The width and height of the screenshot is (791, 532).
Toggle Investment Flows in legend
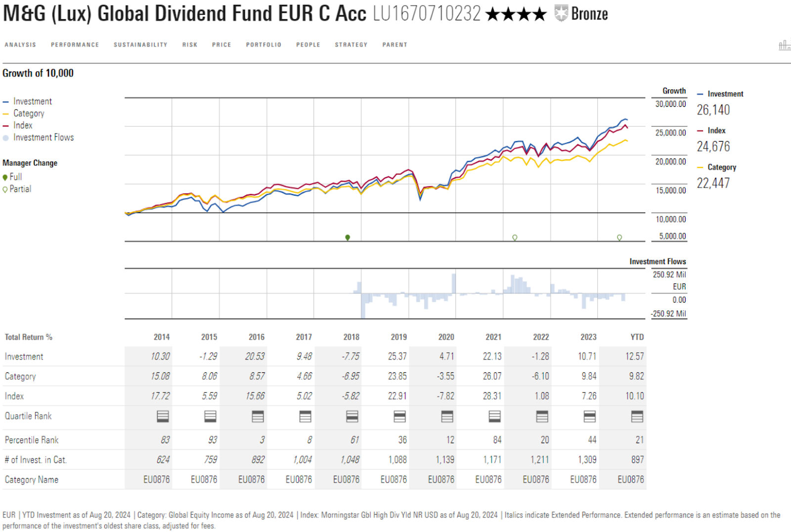[38, 137]
